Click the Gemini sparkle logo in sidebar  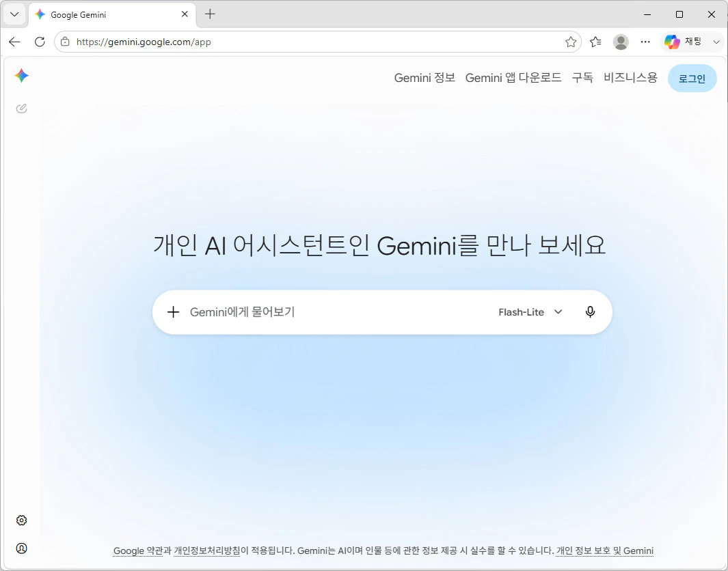[21, 76]
